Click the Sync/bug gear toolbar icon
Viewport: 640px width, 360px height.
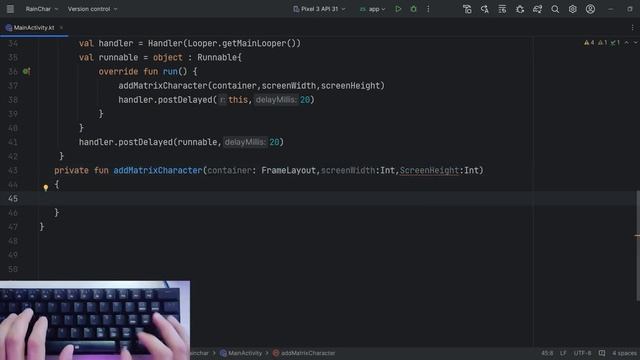click(x=520, y=9)
